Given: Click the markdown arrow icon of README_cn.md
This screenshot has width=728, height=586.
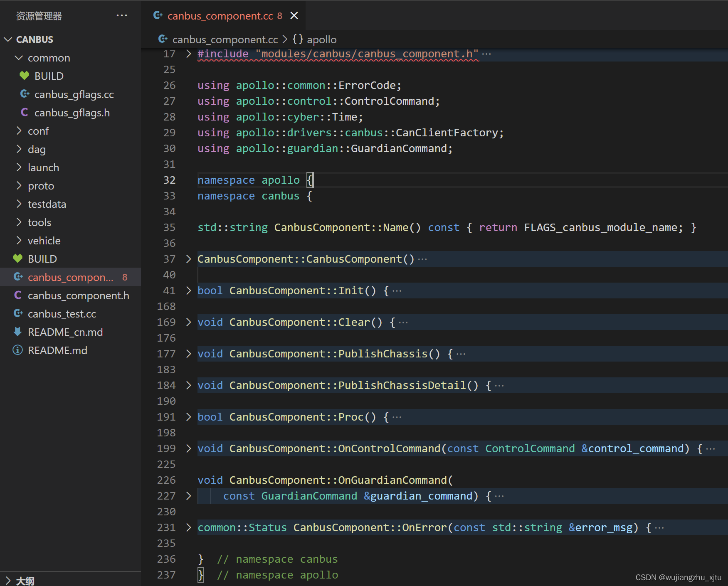Looking at the screenshot, I should [x=18, y=332].
